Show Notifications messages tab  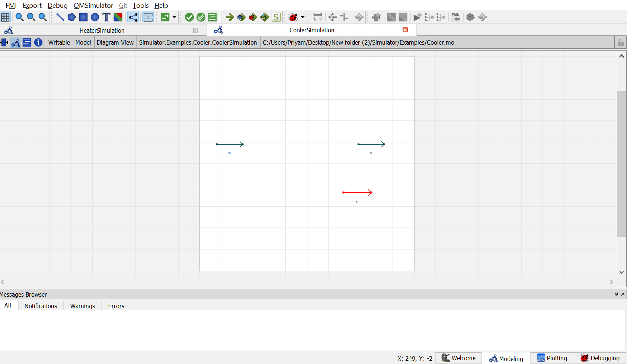coord(41,306)
